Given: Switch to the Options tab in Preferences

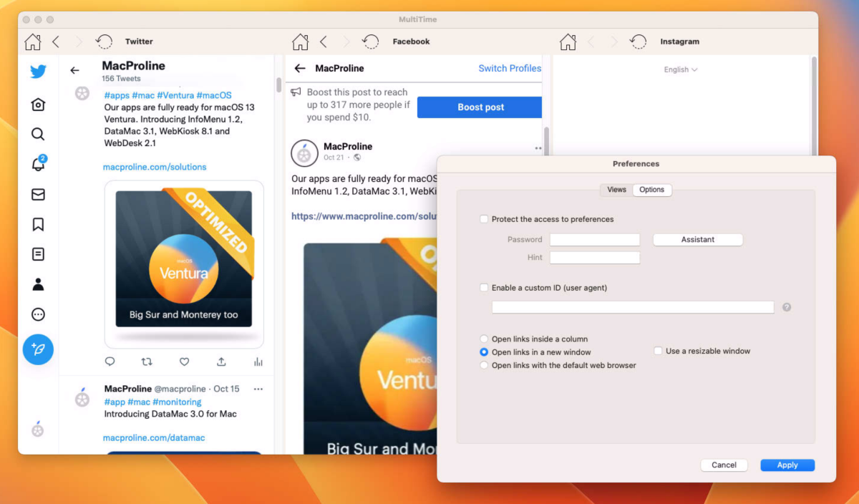Looking at the screenshot, I should coord(652,190).
